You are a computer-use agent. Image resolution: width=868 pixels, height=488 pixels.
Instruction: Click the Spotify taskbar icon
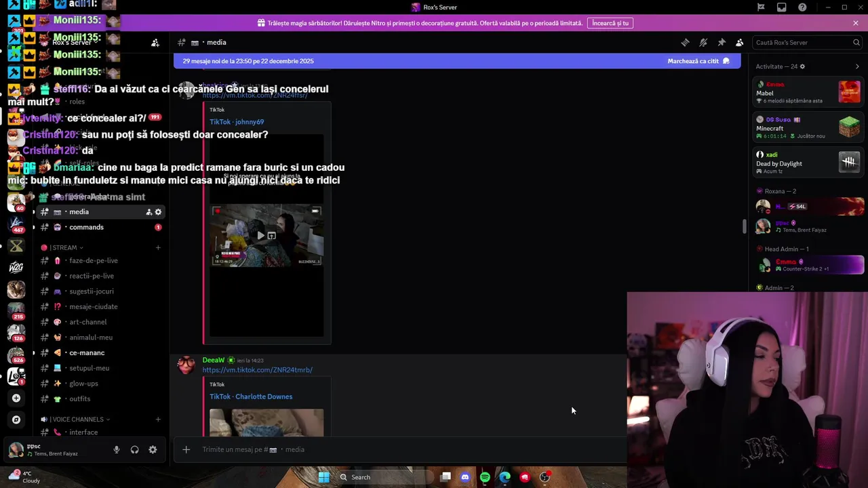pos(485,477)
